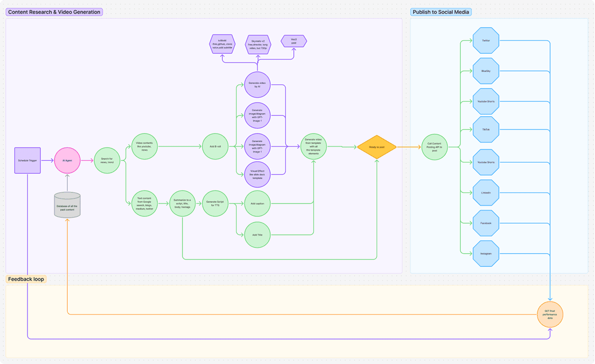Viewport: 595px width, 364px height.
Task: Select the krillinAI hexagon node
Action: (221, 44)
